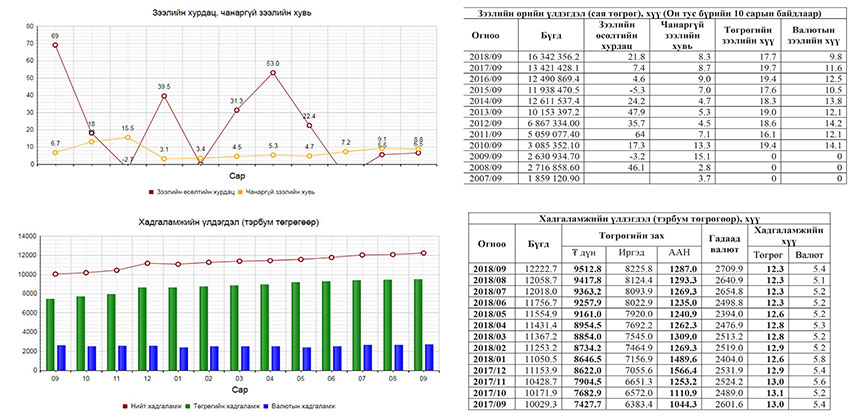Click the 69 data point on loan chart
Image resolution: width=850 pixels, height=419 pixels.
[x=55, y=45]
